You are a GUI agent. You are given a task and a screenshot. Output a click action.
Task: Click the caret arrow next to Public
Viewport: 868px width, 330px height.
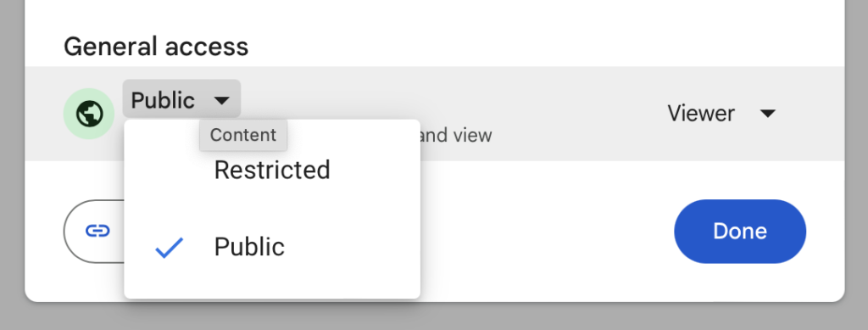(221, 100)
